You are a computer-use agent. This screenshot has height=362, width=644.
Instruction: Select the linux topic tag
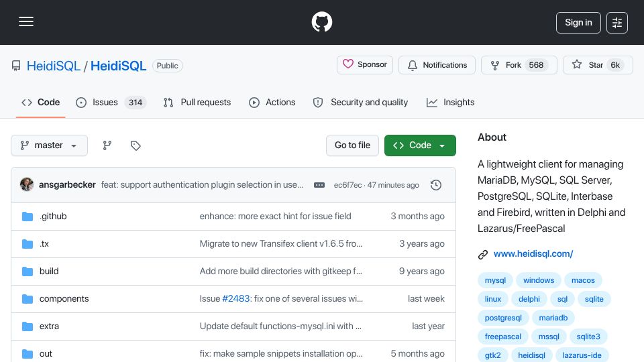tap(493, 299)
